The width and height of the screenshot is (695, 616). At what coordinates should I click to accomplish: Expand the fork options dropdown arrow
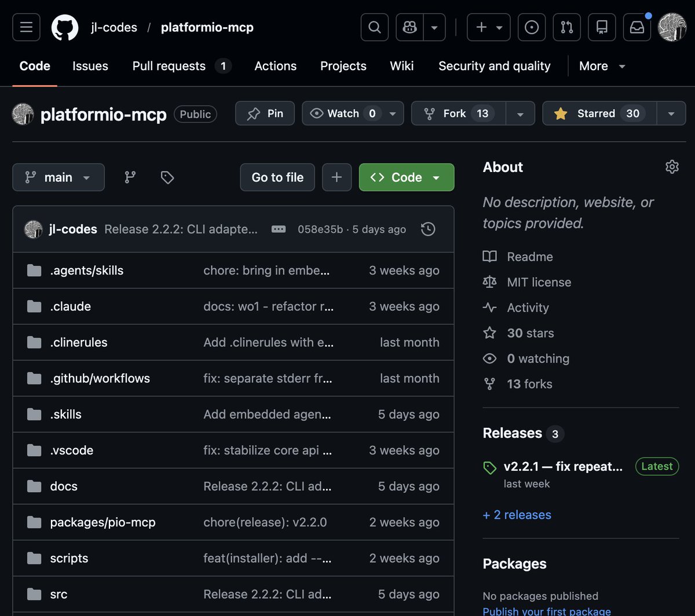click(520, 113)
